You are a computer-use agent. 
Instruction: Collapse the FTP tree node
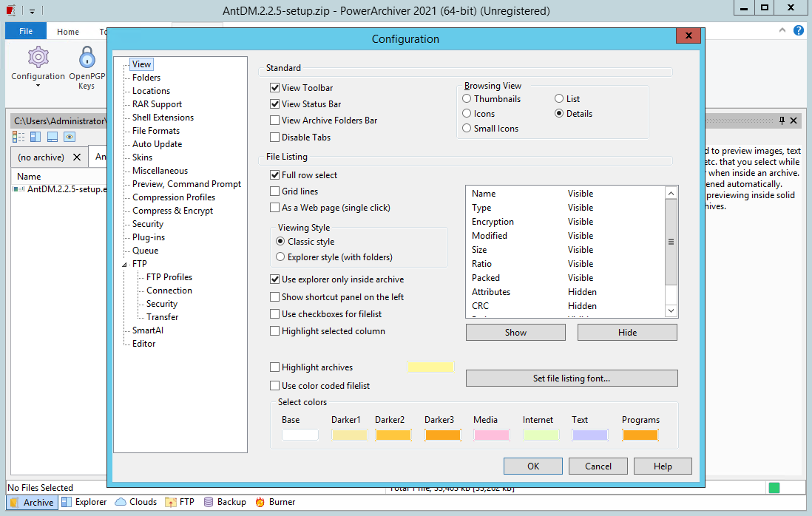tap(124, 265)
